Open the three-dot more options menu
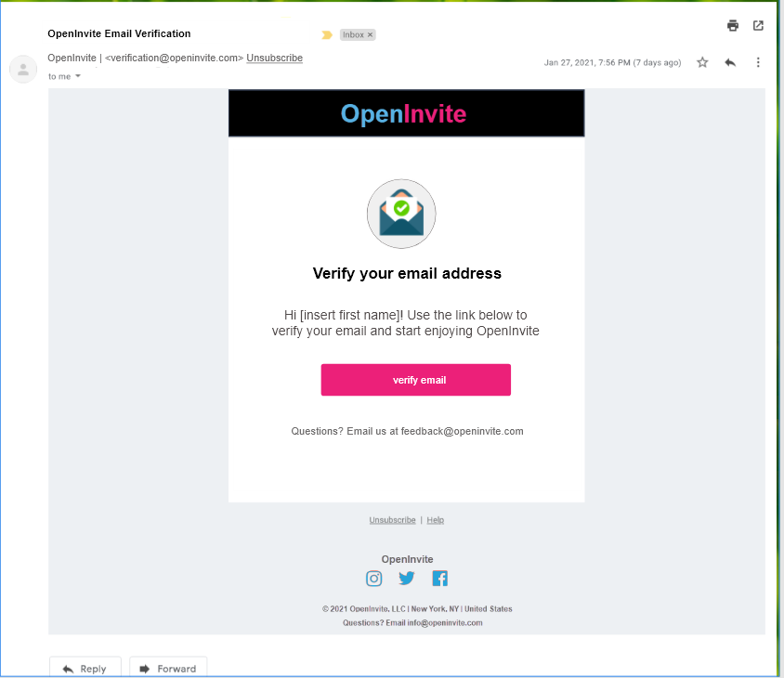Image resolution: width=784 pixels, height=678 pixels. point(758,62)
